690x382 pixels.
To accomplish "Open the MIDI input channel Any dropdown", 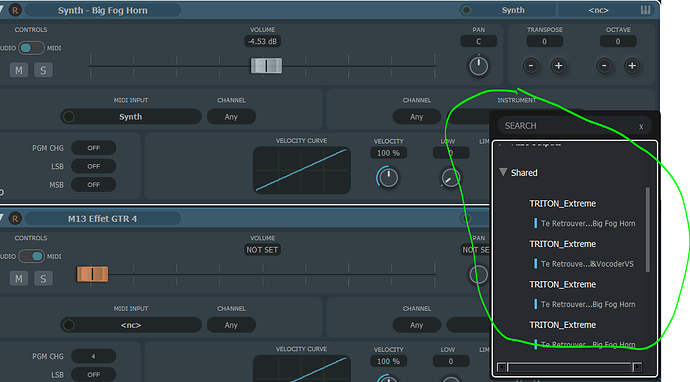I will tap(231, 117).
